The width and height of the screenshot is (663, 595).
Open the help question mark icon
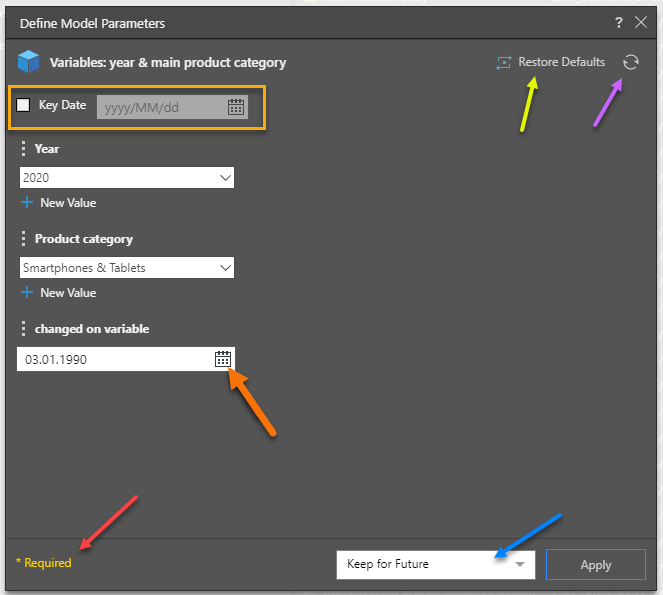click(x=620, y=22)
